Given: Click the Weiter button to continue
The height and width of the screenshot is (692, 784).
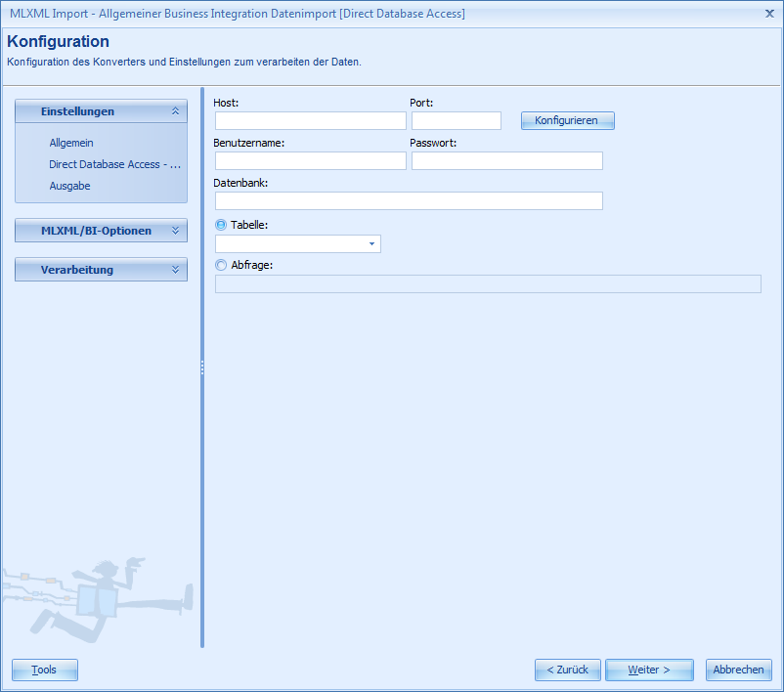Looking at the screenshot, I should pyautogui.click(x=648, y=670).
